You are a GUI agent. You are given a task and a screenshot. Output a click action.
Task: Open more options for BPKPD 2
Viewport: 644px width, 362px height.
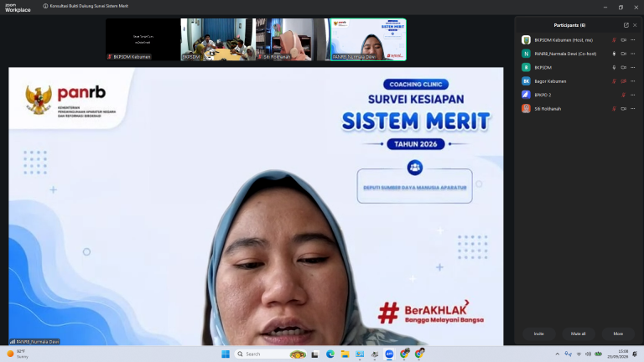pyautogui.click(x=633, y=95)
